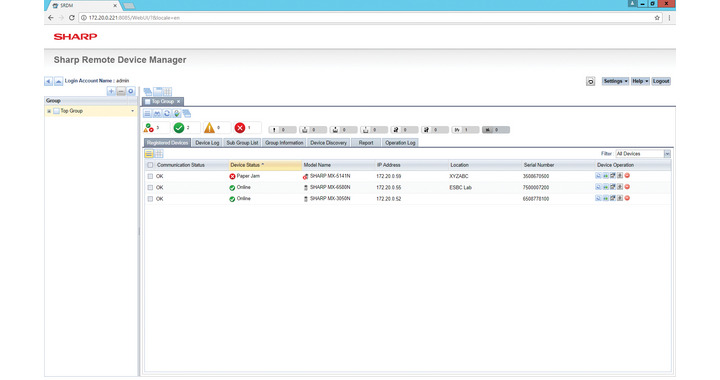Open the Device Log tab
This screenshot has height=380, width=720.
coord(207,143)
